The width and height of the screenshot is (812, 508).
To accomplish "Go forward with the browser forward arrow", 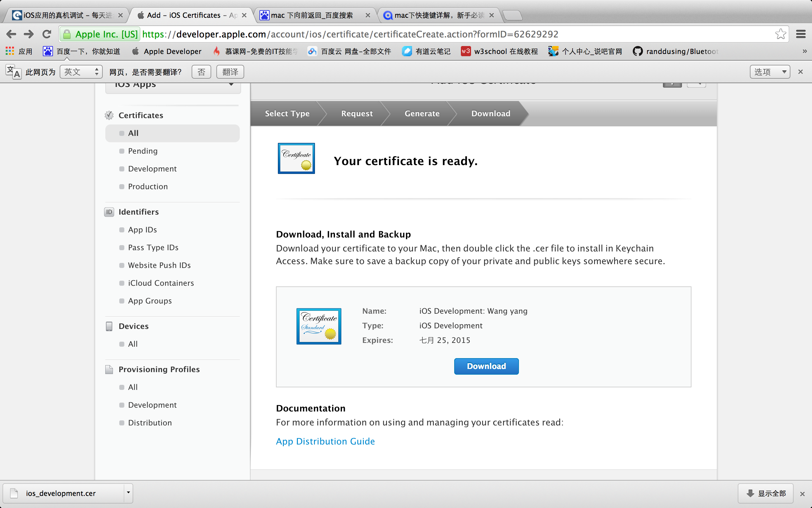I will [x=29, y=34].
